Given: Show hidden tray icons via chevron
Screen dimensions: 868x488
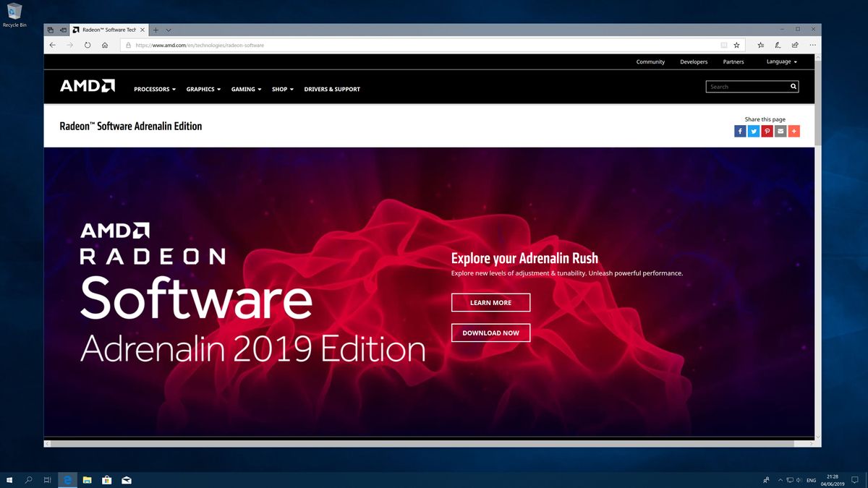Looking at the screenshot, I should 780,479.
